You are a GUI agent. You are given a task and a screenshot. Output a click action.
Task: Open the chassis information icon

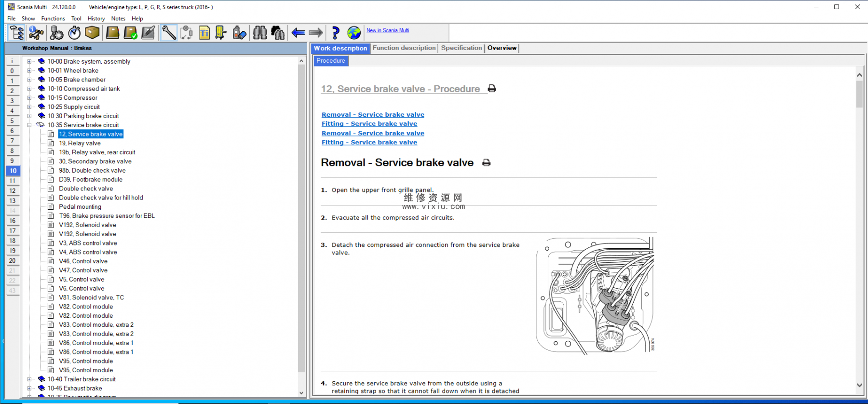pos(36,33)
